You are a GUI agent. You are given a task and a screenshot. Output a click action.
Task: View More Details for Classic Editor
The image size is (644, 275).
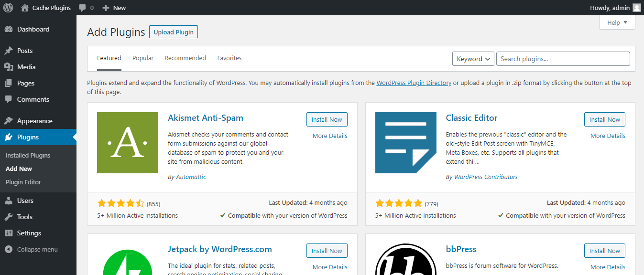click(608, 136)
